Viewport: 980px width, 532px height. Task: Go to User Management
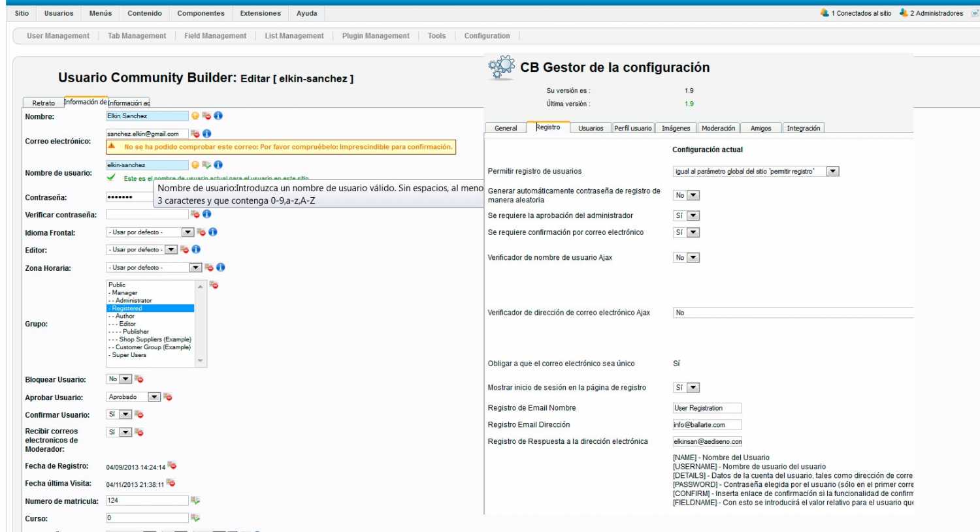point(58,36)
